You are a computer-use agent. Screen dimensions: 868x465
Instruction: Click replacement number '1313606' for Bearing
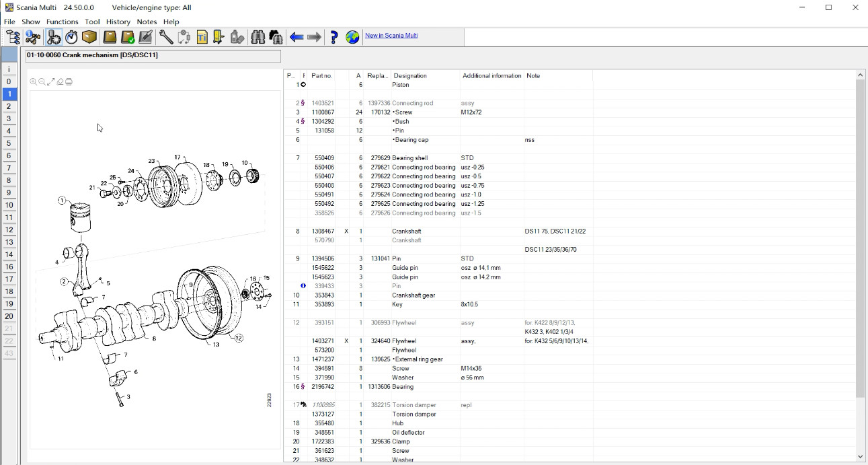pos(379,387)
